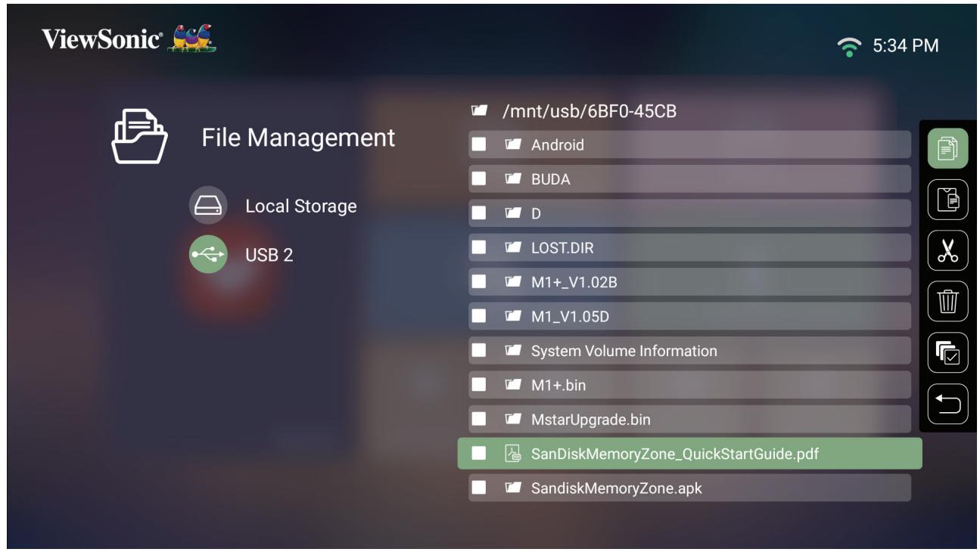Click the folder icon for System Volume Information
The width and height of the screenshot is (980, 552).
pos(512,351)
